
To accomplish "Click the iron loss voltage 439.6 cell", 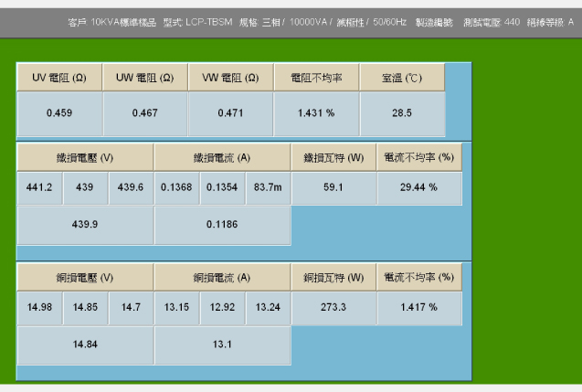I will tap(131, 187).
